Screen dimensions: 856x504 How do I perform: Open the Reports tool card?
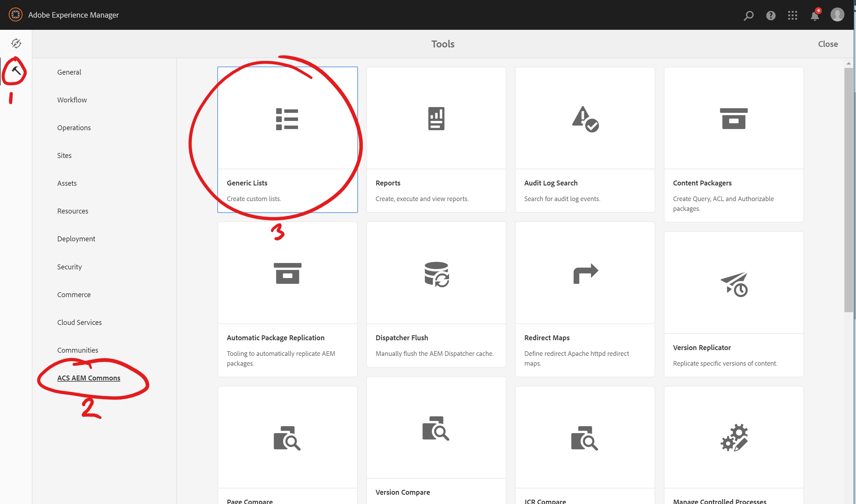pos(436,139)
